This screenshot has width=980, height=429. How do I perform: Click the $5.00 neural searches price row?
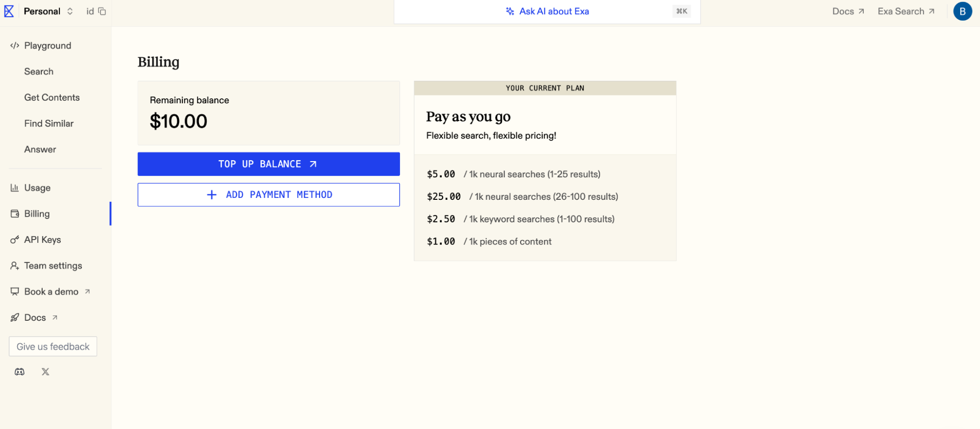[514, 174]
